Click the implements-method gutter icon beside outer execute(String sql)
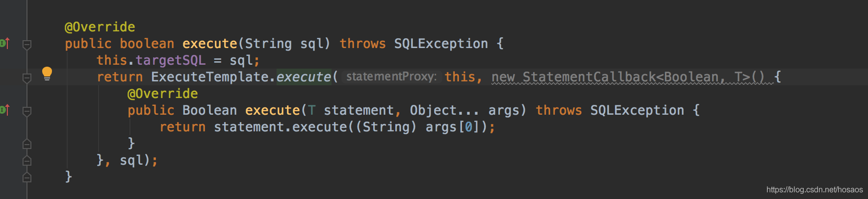 pyautogui.click(x=5, y=43)
